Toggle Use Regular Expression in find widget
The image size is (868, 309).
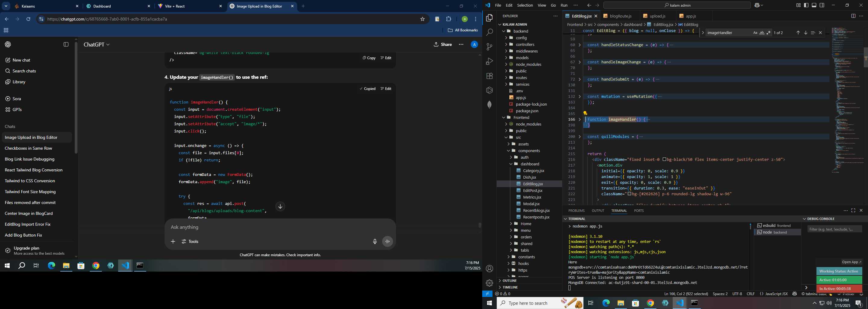tap(769, 33)
